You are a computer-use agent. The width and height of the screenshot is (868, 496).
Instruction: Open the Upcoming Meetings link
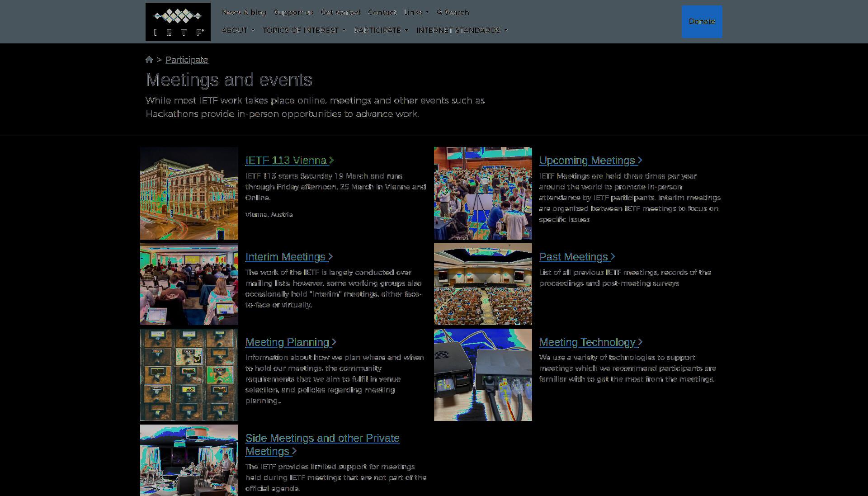591,161
